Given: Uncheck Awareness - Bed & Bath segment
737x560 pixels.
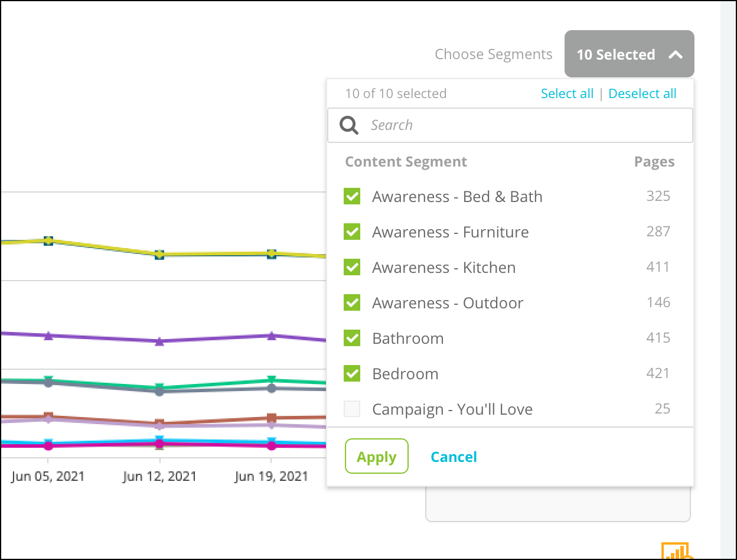Looking at the screenshot, I should (352, 197).
